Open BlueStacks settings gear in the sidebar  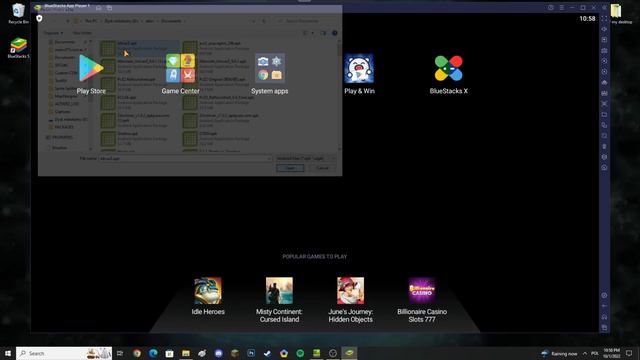(604, 295)
